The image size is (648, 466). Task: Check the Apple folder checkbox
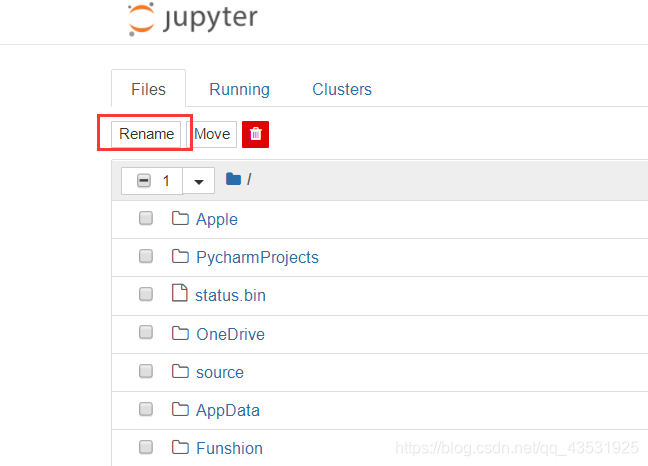pyautogui.click(x=146, y=218)
